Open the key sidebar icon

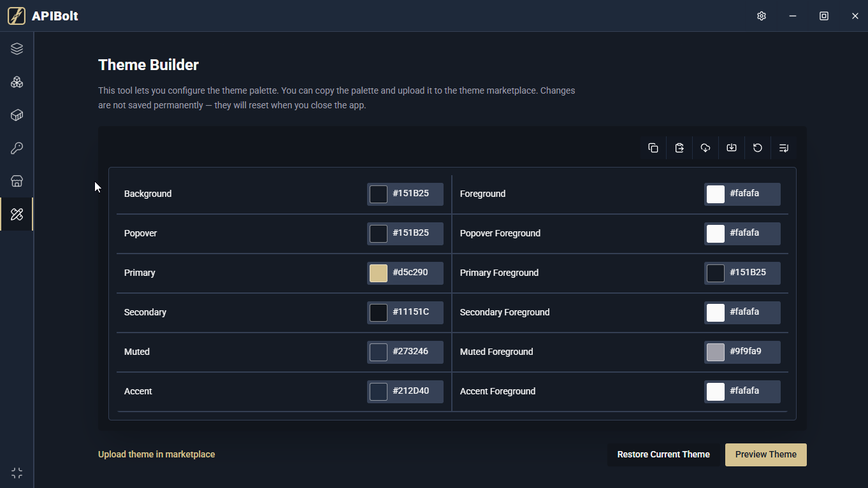point(17,148)
